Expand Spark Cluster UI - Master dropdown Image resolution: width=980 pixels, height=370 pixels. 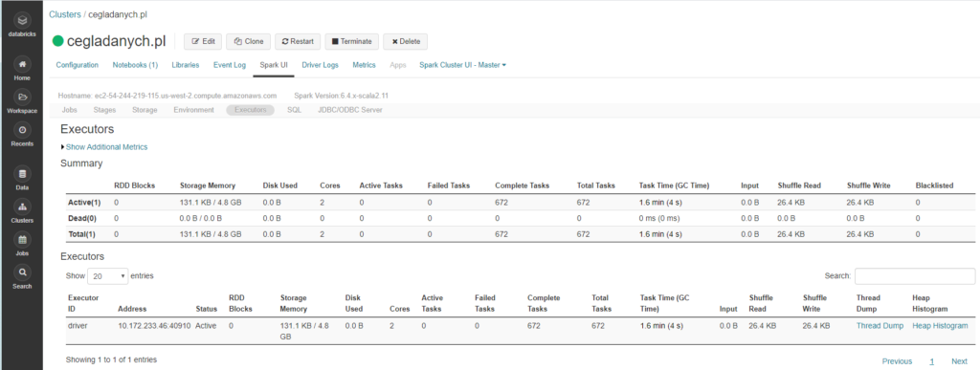click(462, 65)
